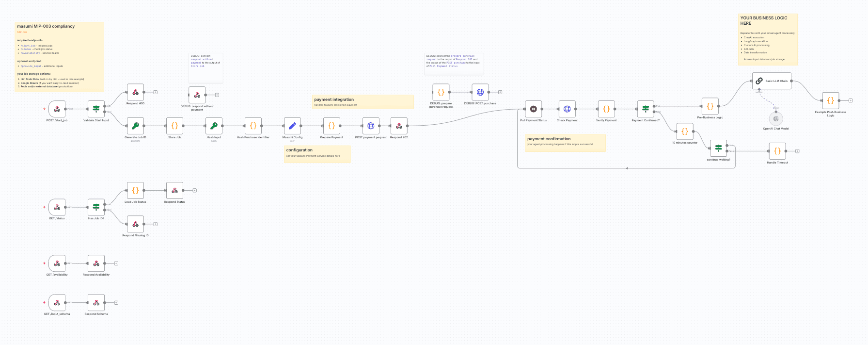
Task: Add a node after Respond Schema
Action: (x=116, y=303)
